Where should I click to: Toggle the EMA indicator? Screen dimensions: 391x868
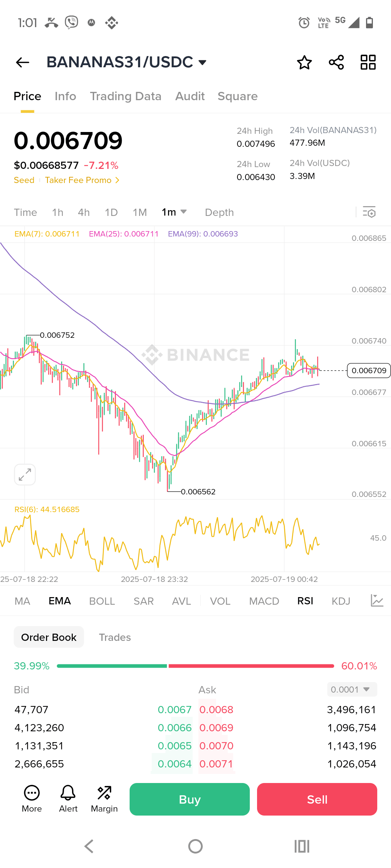(x=60, y=601)
